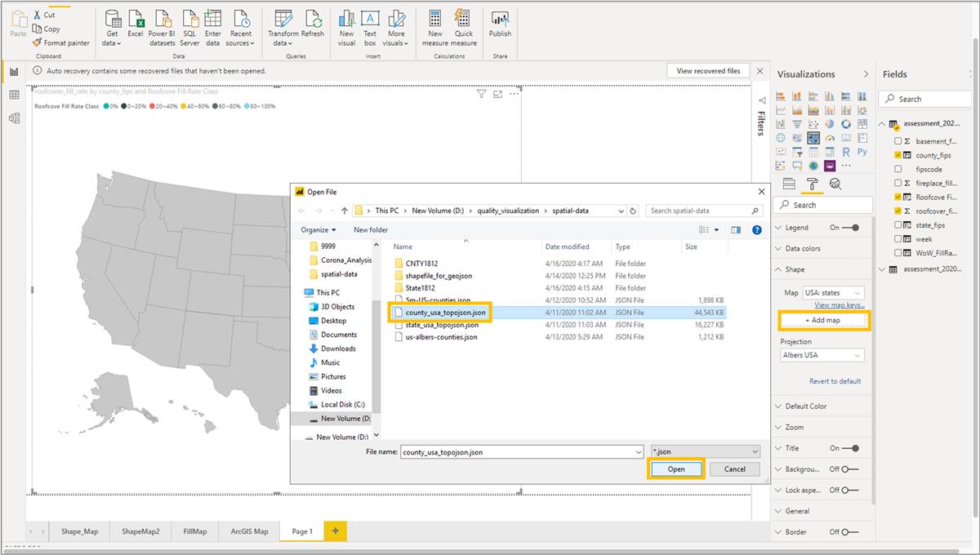The height and width of the screenshot is (555, 980).
Task: Open the Projection dropdown Albers USA
Action: coord(822,355)
